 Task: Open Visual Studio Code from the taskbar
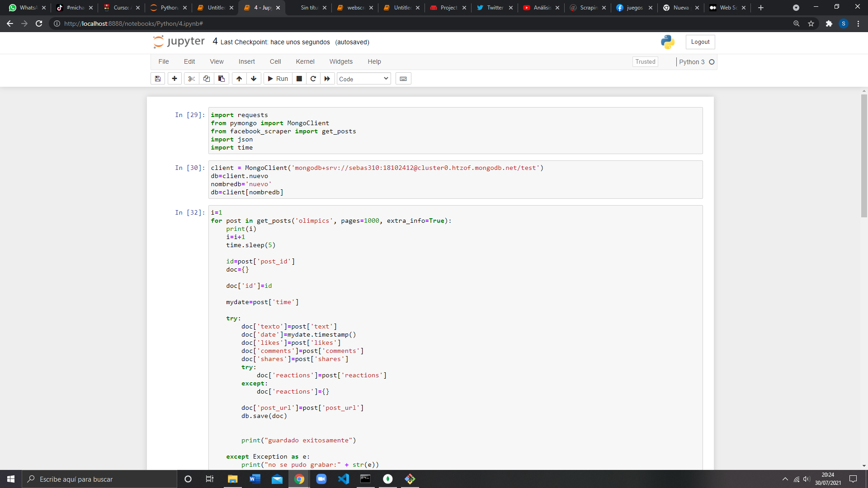coord(344,479)
